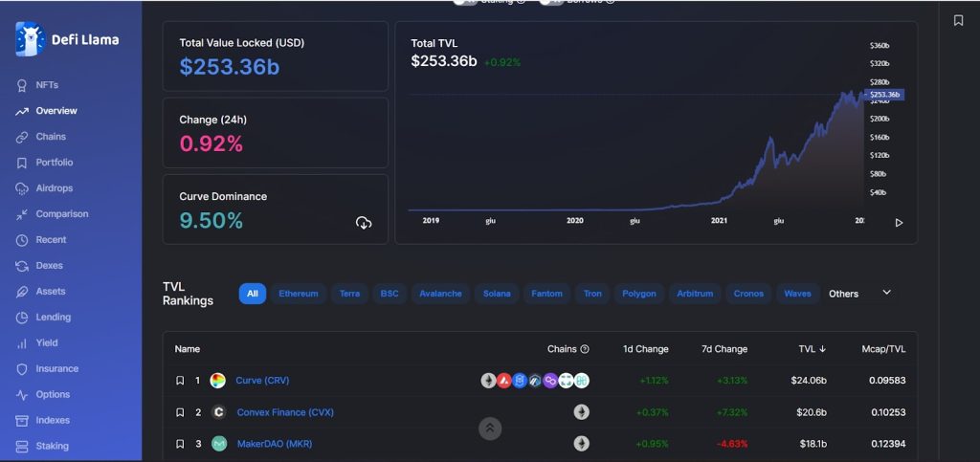Click Curve's Arbitrum chain icon

point(535,380)
